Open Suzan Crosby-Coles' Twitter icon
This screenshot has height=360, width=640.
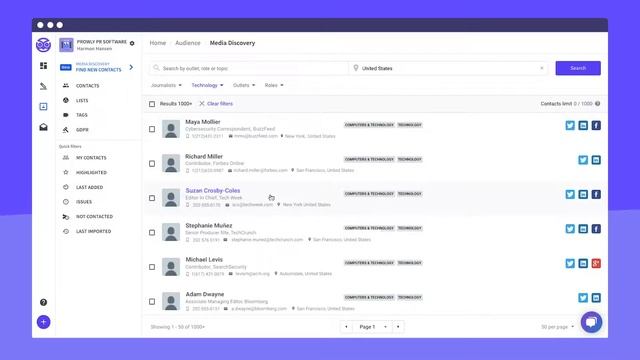coord(570,194)
